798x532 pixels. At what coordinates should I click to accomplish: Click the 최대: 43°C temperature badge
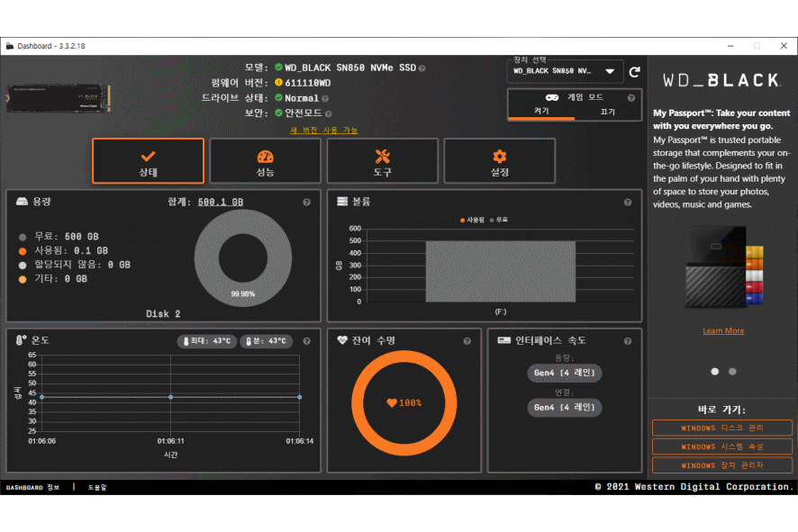[x=206, y=341]
